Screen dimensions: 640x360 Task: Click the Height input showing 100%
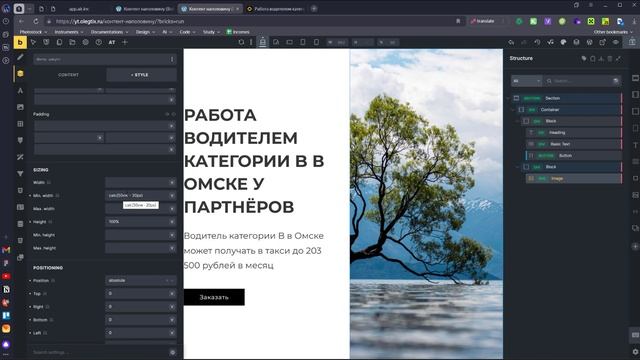tap(141, 222)
